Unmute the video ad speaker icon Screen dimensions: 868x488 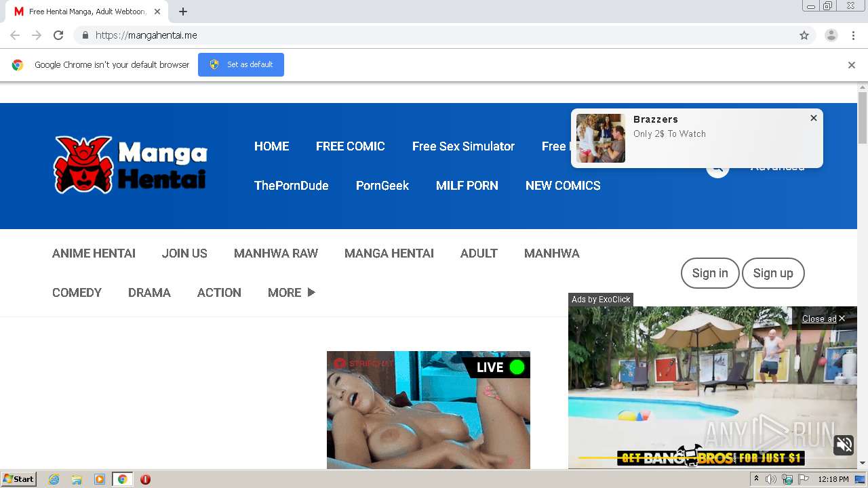(x=844, y=445)
